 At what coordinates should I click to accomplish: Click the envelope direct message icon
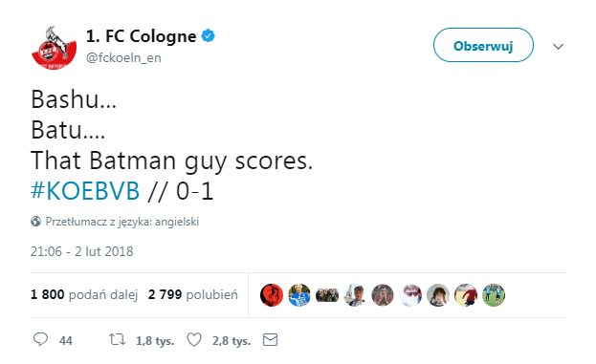click(x=270, y=340)
